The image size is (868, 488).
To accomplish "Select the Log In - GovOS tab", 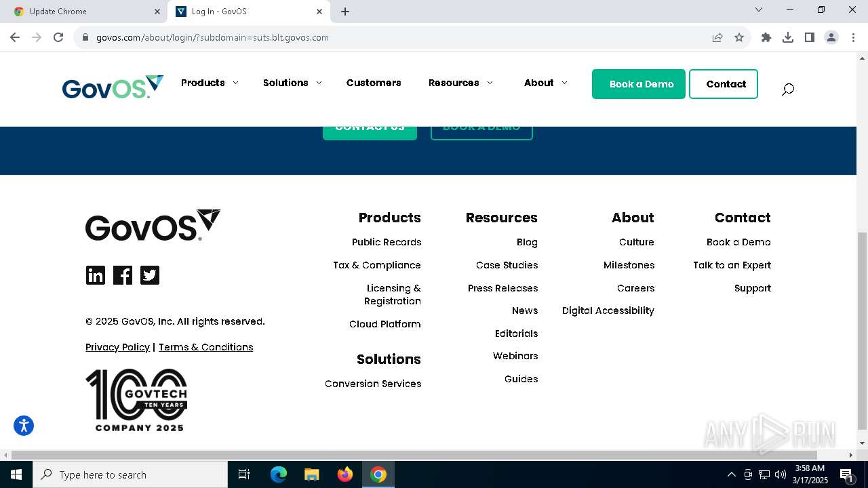I will [x=249, y=12].
